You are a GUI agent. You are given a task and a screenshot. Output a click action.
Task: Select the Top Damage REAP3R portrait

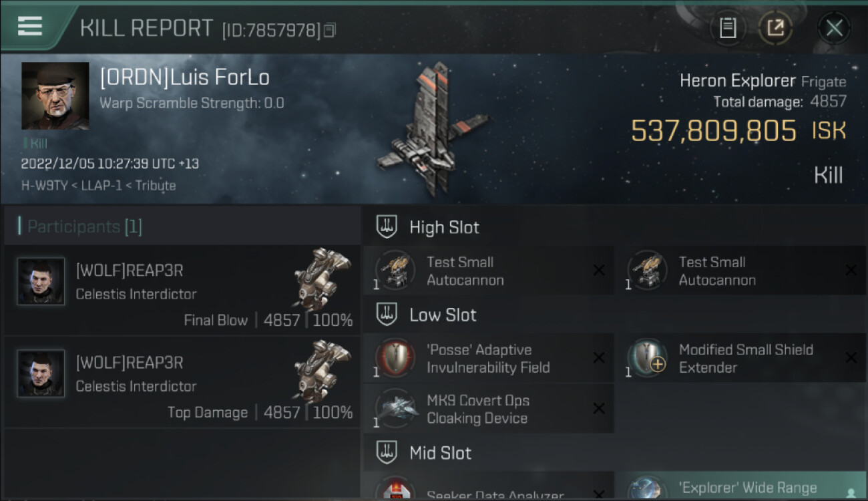pos(41,373)
